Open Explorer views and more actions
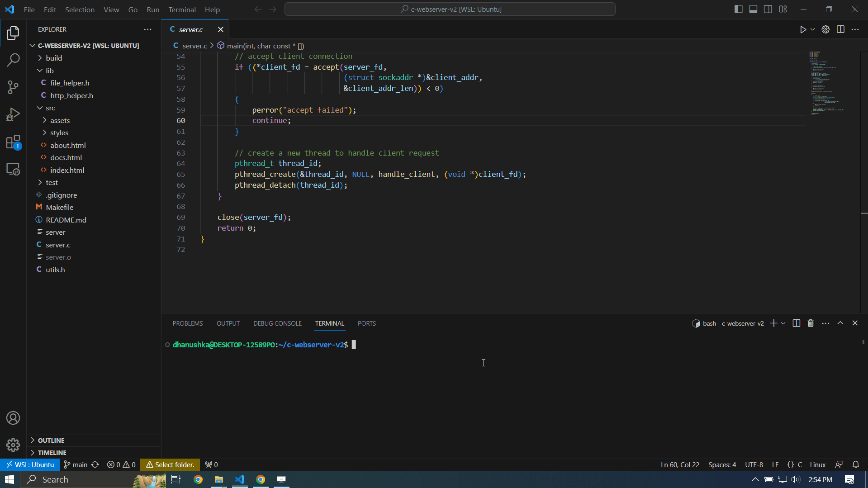The width and height of the screenshot is (868, 488). point(147,29)
